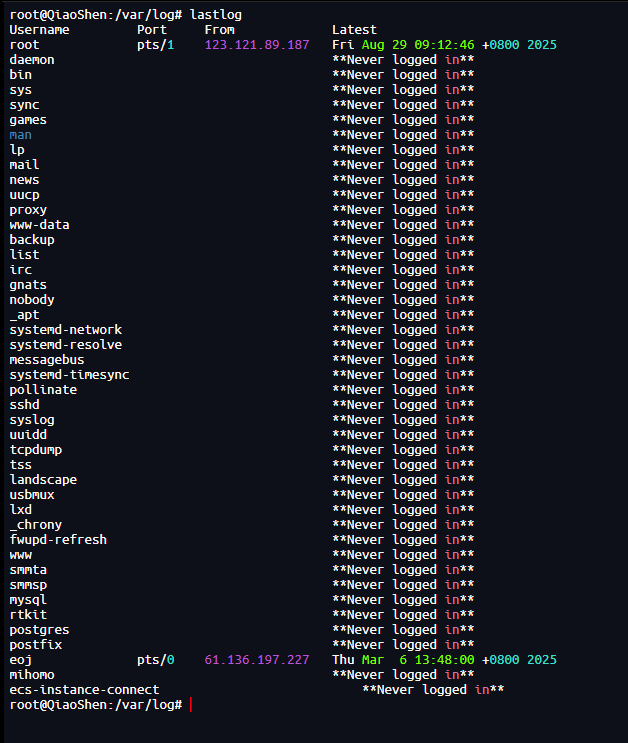Click the postgres username entry
The height and width of the screenshot is (743, 628).
[39, 630]
